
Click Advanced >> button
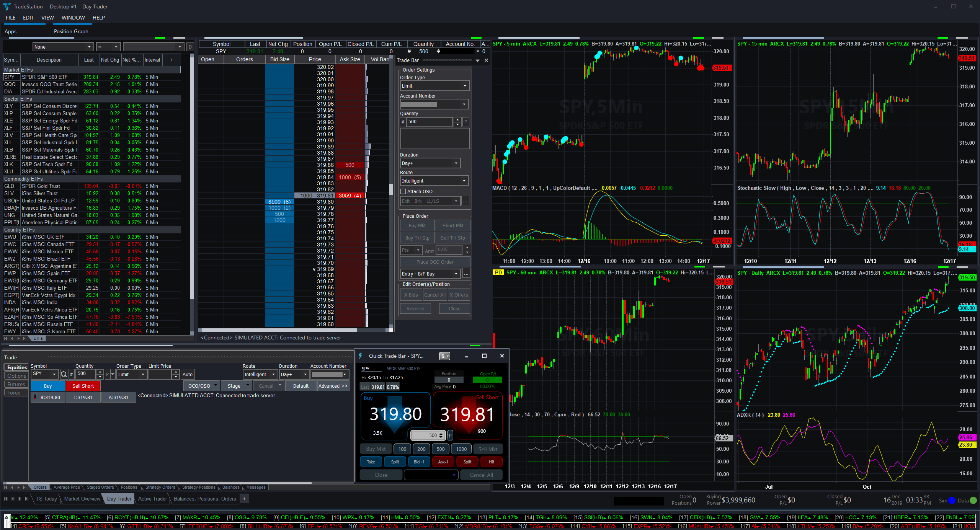click(333, 386)
